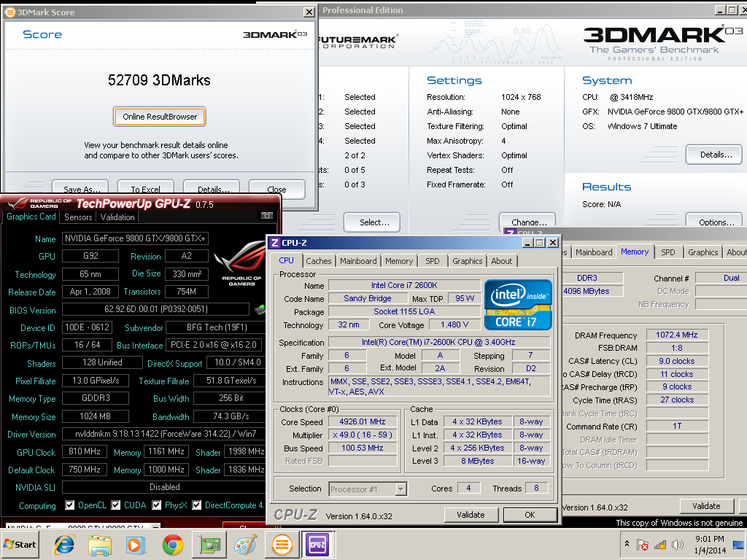The width and height of the screenshot is (747, 560).
Task: Click the 3DMark orange taskbar icon
Action: (282, 545)
